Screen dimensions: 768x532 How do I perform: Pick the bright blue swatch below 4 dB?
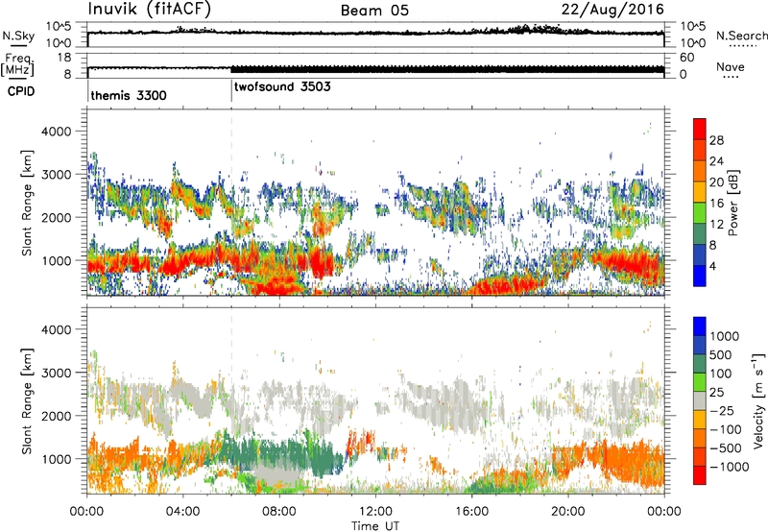[x=700, y=277]
